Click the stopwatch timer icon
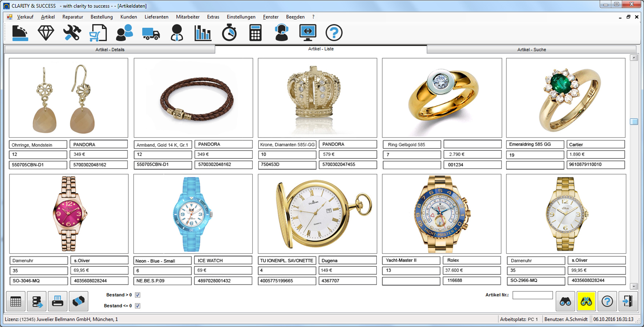Viewport: 644px width, 327px height. point(229,33)
